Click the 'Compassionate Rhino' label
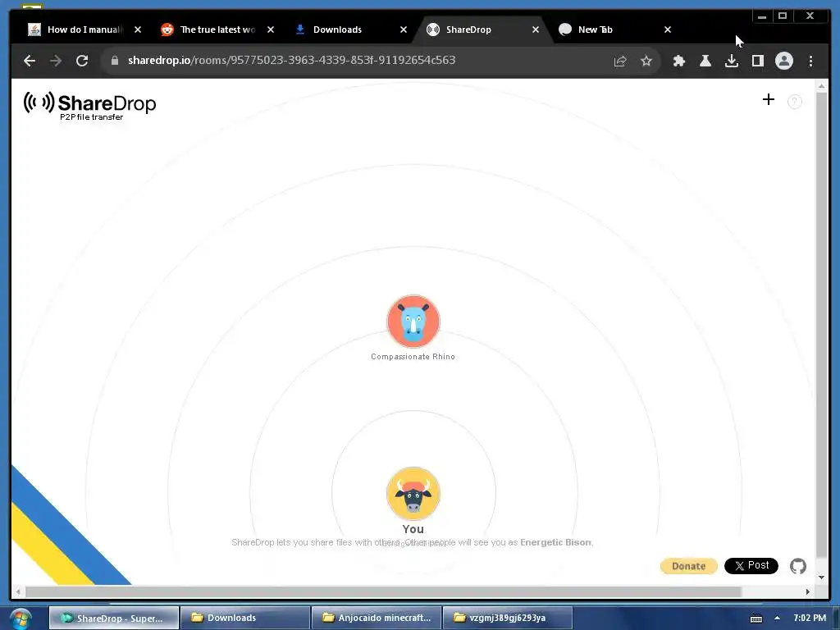840x630 pixels. pyautogui.click(x=413, y=357)
